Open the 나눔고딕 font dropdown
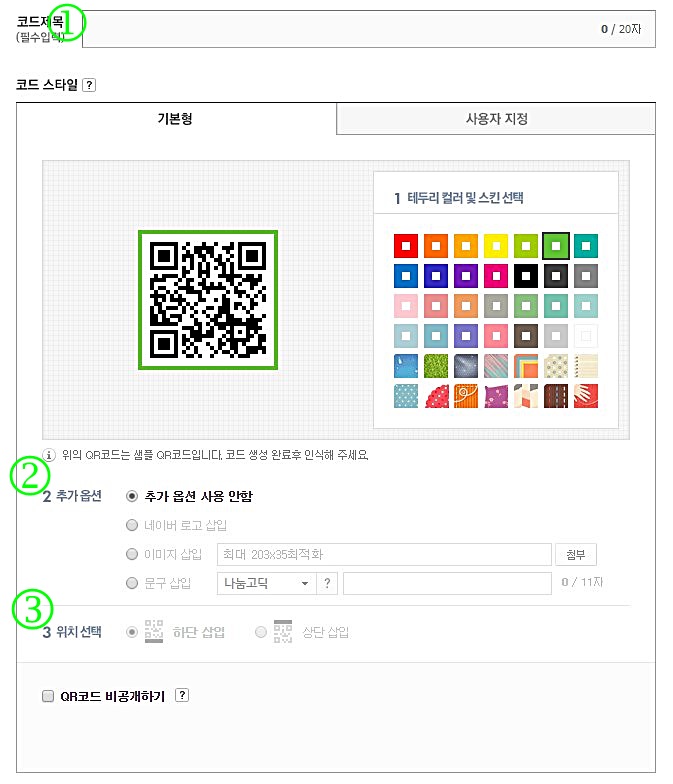This screenshot has width=673, height=784. pos(266,583)
